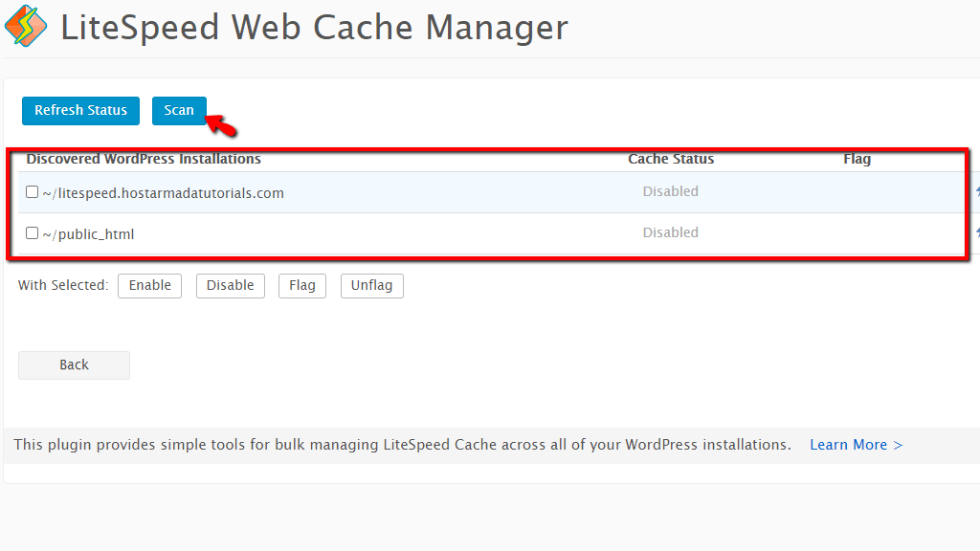Click the Disable button
980x551 pixels.
point(230,285)
